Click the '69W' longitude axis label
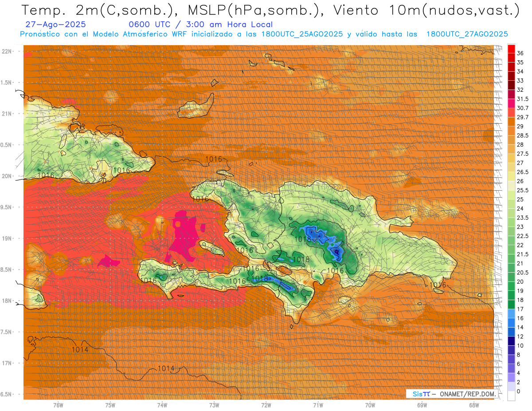 tap(422, 405)
